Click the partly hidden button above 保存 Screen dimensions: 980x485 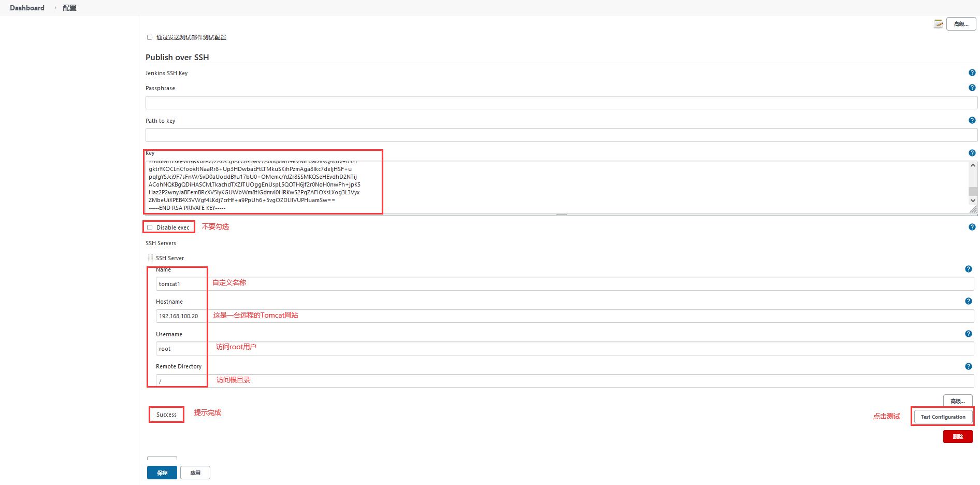[162, 459]
